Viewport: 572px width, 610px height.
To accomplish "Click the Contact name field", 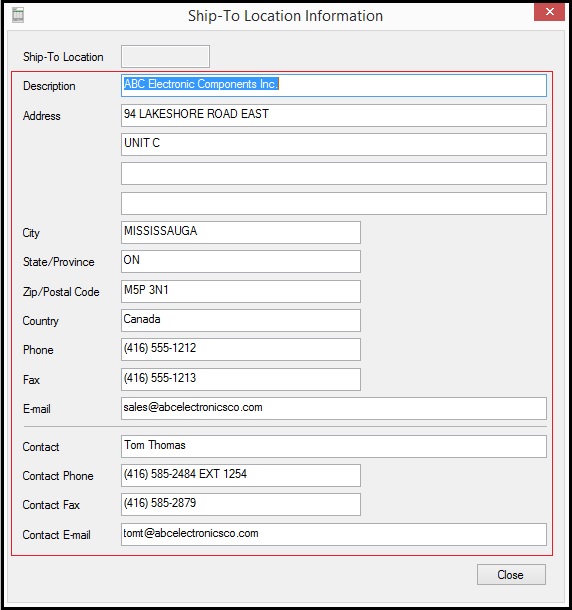I will (334, 446).
